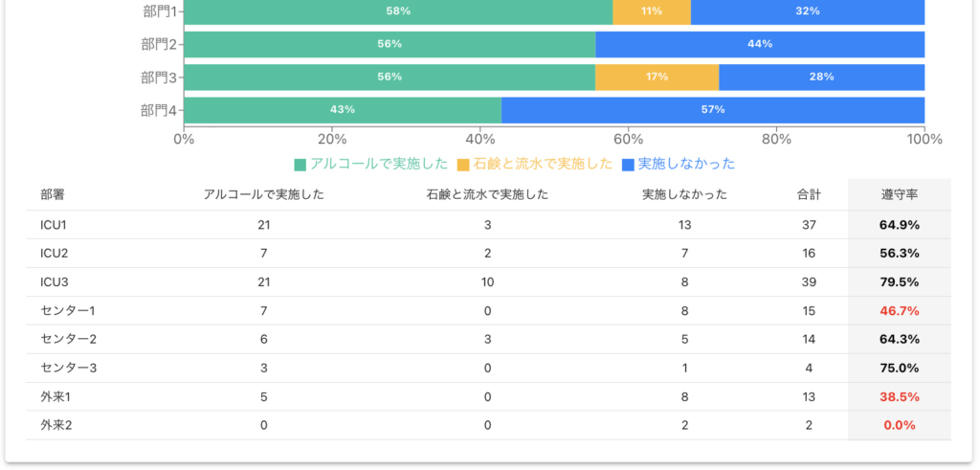Click the 43% green bar of 部門4
The image size is (980, 470).
(343, 109)
